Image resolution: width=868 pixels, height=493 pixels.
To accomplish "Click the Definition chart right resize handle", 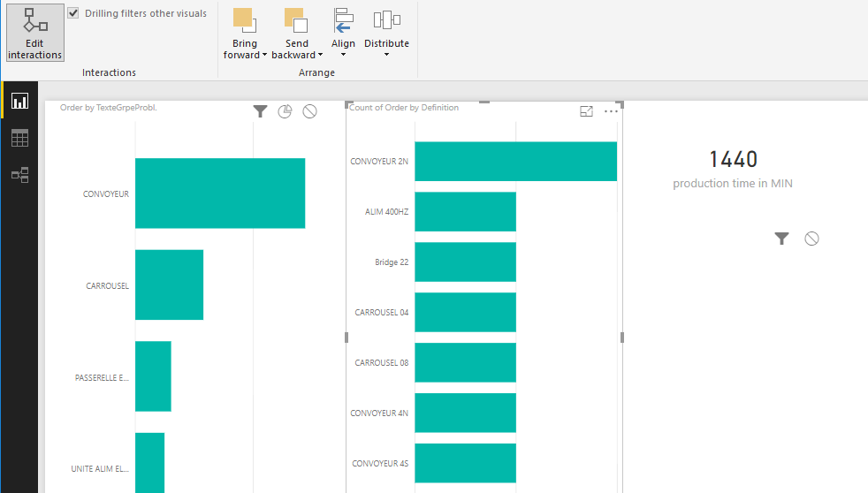I will [622, 337].
